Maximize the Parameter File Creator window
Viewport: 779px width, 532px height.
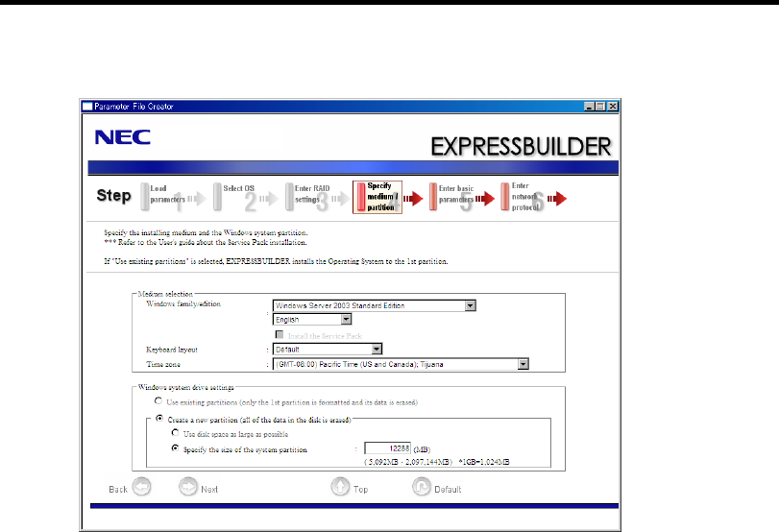pyautogui.click(x=600, y=107)
